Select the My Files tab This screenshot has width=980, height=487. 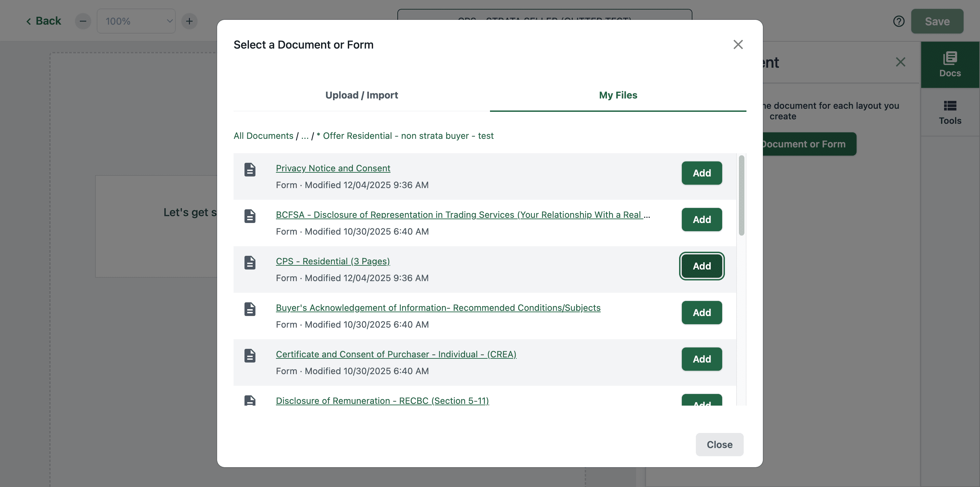pos(618,95)
